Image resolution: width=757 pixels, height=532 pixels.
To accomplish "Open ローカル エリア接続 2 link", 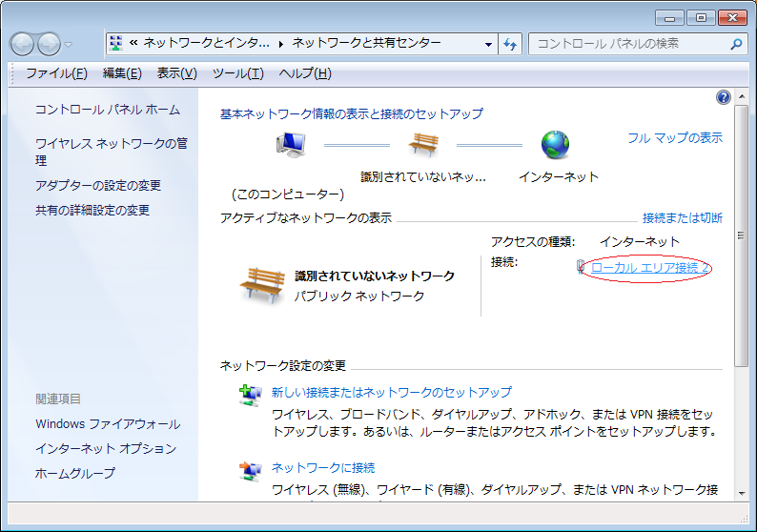I will pyautogui.click(x=650, y=268).
